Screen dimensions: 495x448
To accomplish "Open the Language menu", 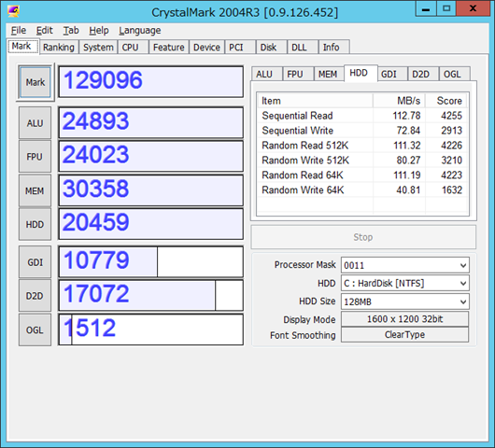I will 140,30.
